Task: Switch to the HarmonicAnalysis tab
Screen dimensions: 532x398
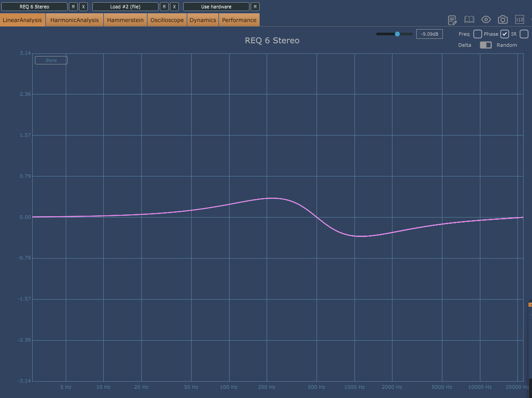Action: pos(75,20)
